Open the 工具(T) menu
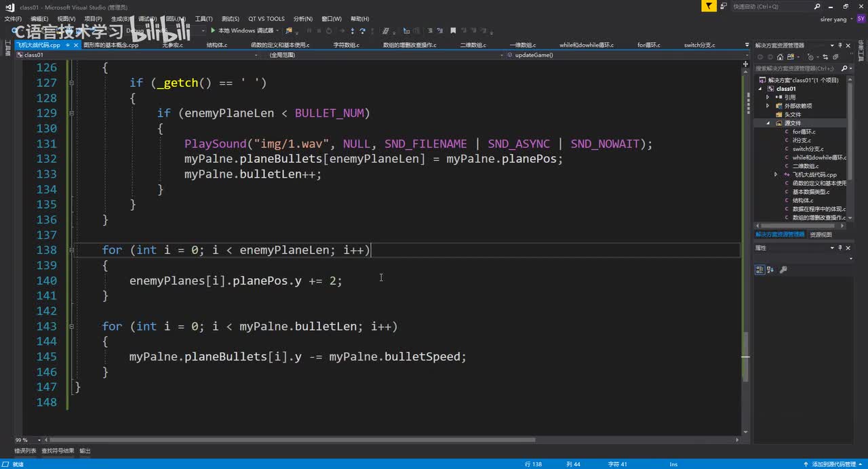This screenshot has height=469, width=868. [x=203, y=19]
